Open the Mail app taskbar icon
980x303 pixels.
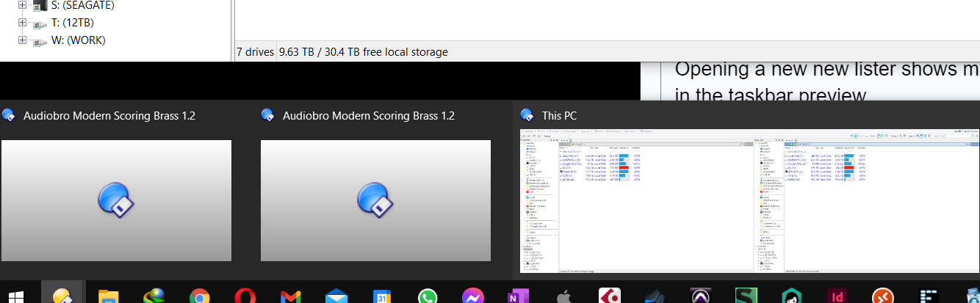pyautogui.click(x=336, y=297)
